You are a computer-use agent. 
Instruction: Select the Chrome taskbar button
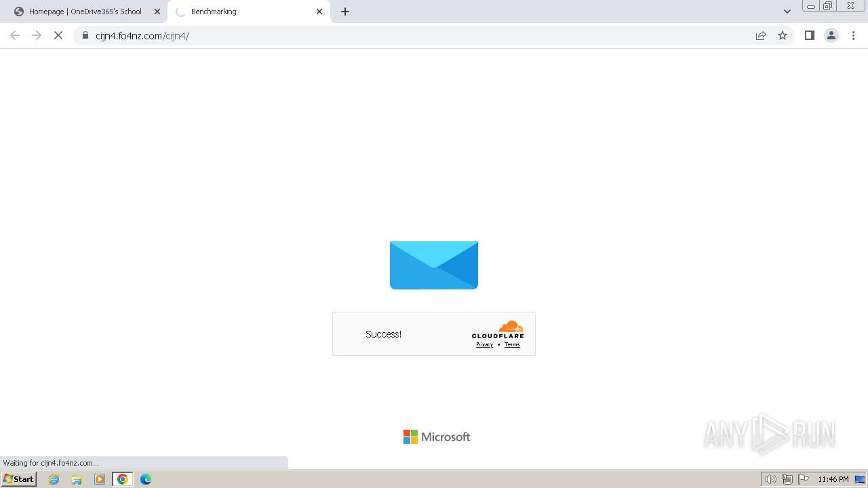click(x=123, y=479)
